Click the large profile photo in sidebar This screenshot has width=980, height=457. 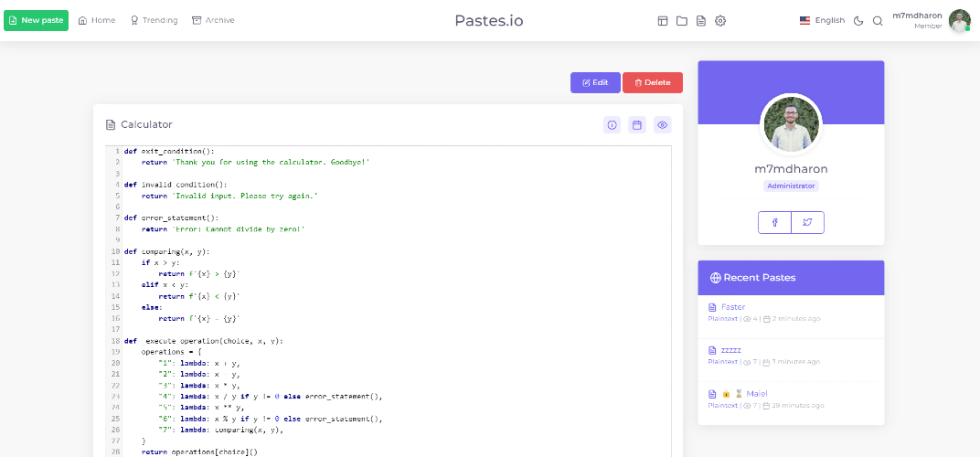pyautogui.click(x=791, y=124)
